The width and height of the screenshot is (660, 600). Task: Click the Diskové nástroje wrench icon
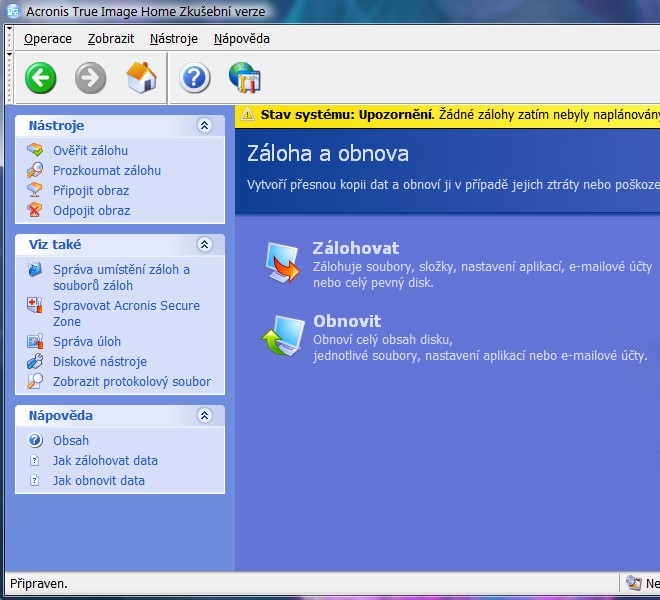pyautogui.click(x=35, y=361)
